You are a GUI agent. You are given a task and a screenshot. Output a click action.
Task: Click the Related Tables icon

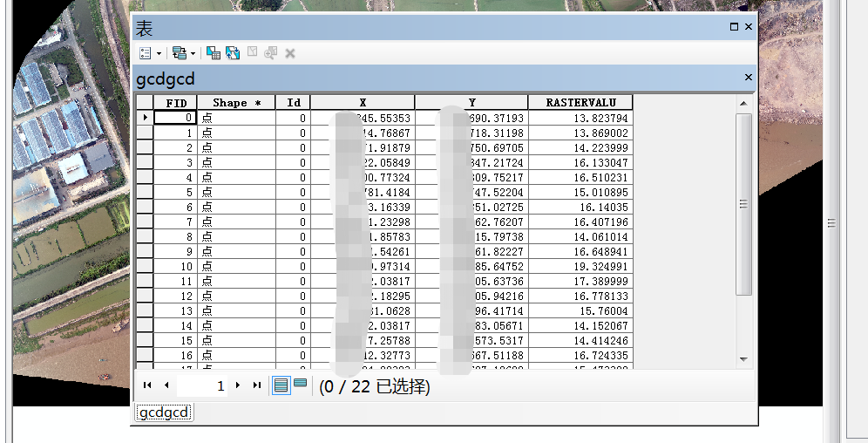click(x=179, y=53)
